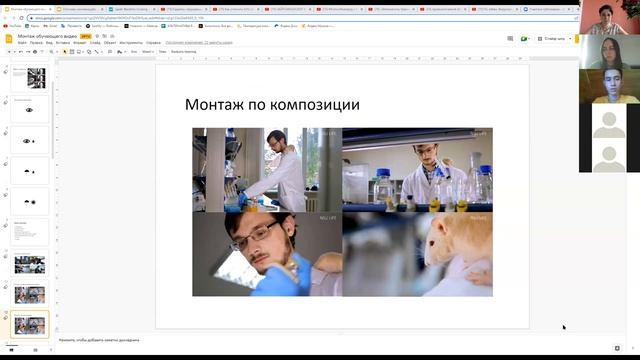Click the yellow Share button at top right
This screenshot has height=360, width=640.
click(x=577, y=38)
